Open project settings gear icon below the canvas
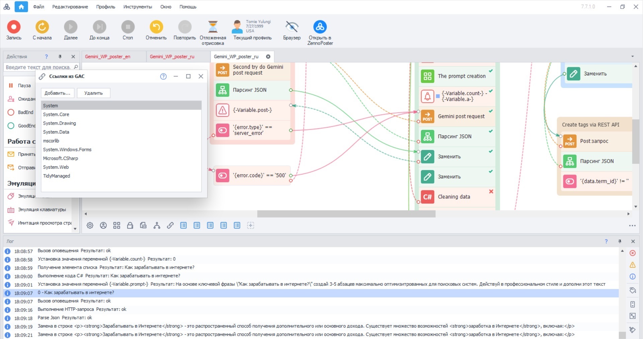644x339 pixels. pyautogui.click(x=90, y=226)
